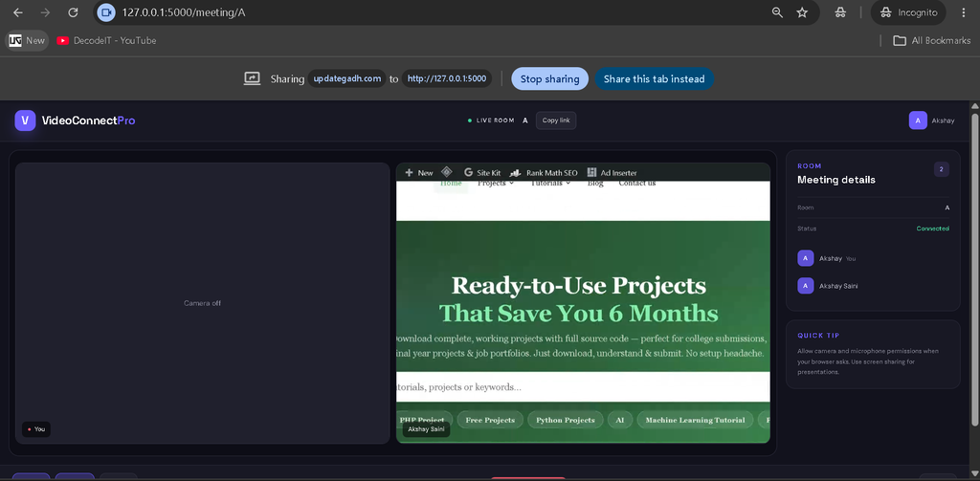Image resolution: width=980 pixels, height=481 pixels.
Task: Click the http://127.0.0.1:5000 destination chip
Action: click(446, 78)
